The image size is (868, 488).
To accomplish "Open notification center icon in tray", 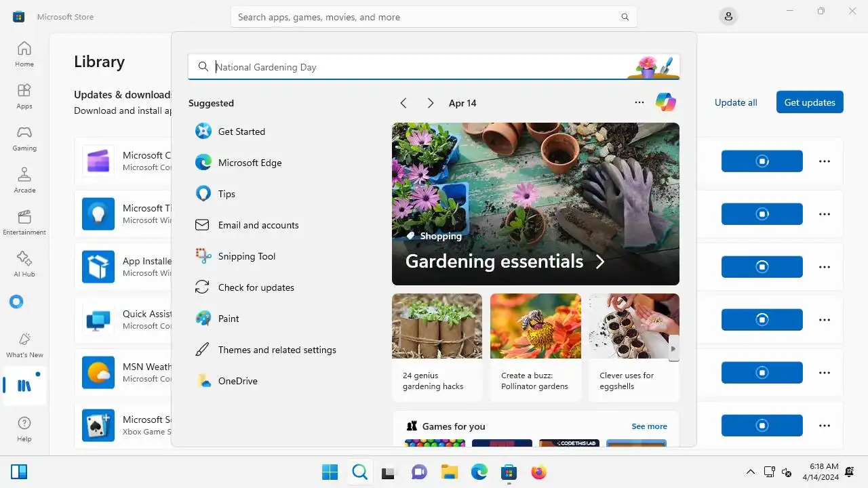I will click(x=850, y=472).
